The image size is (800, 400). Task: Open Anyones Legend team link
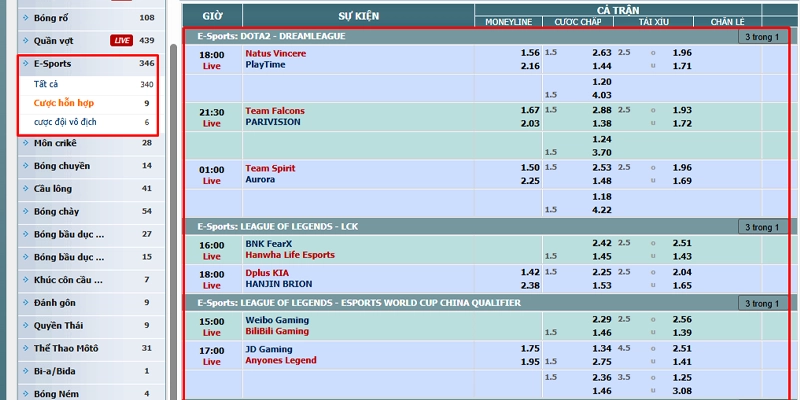[x=281, y=361]
